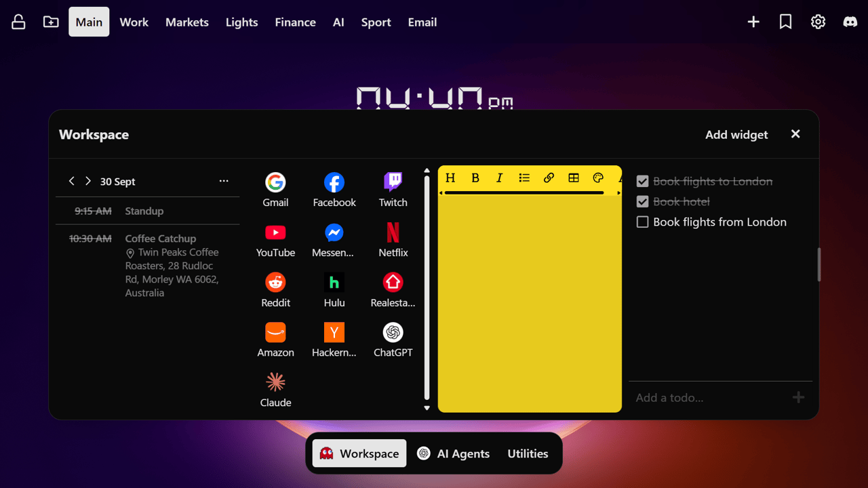Open the Finance tab
Image resolution: width=868 pixels, height=488 pixels.
[x=296, y=22]
